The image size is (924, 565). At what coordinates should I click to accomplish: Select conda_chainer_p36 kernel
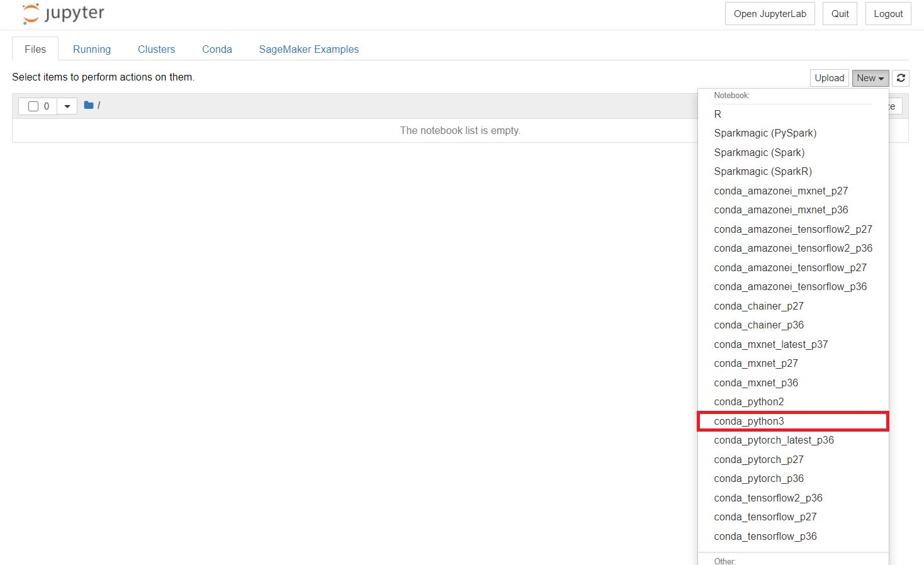(x=793, y=325)
